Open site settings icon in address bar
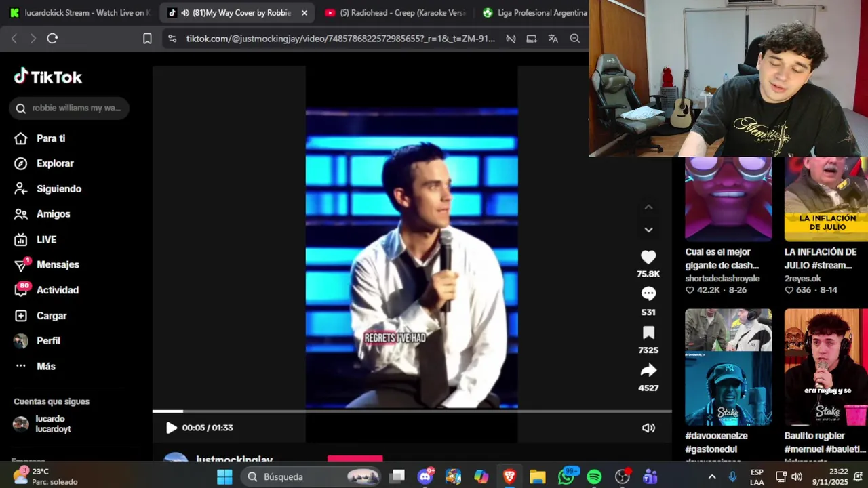The image size is (868, 488). pyautogui.click(x=172, y=39)
